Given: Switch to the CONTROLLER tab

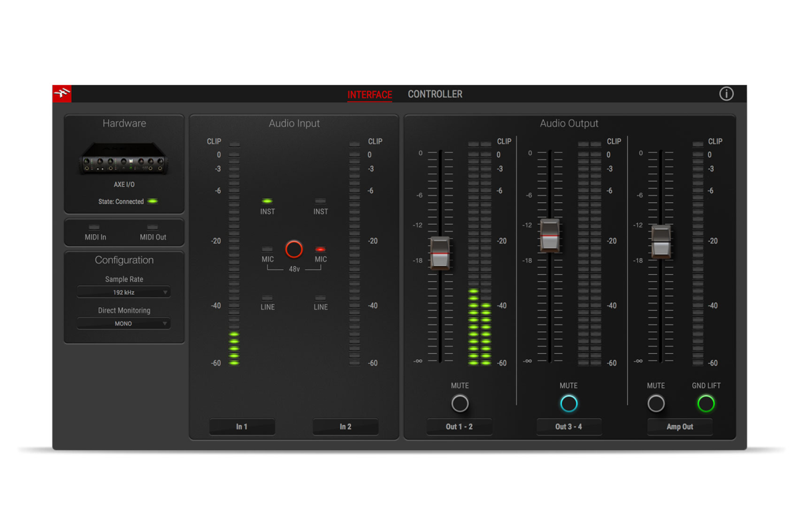Looking at the screenshot, I should [x=435, y=94].
